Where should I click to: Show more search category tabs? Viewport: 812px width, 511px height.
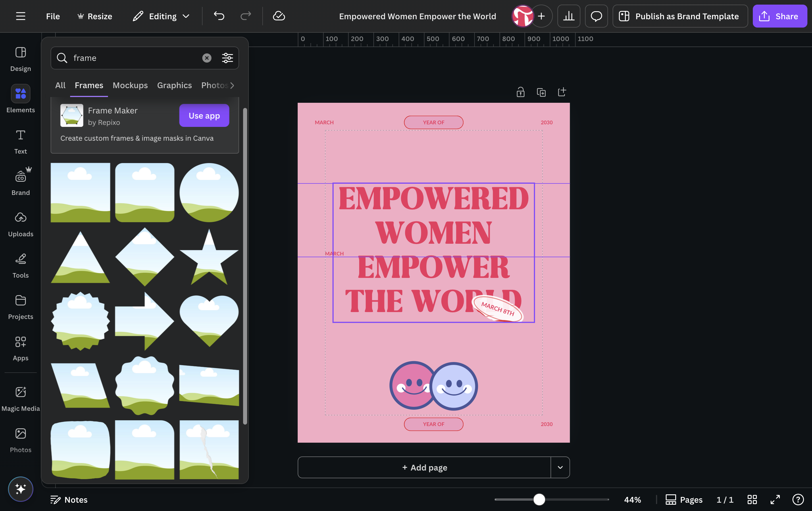[x=232, y=85]
